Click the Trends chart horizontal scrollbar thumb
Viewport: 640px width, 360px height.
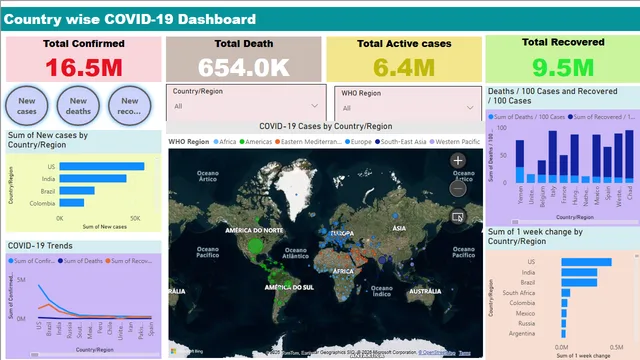(35, 354)
